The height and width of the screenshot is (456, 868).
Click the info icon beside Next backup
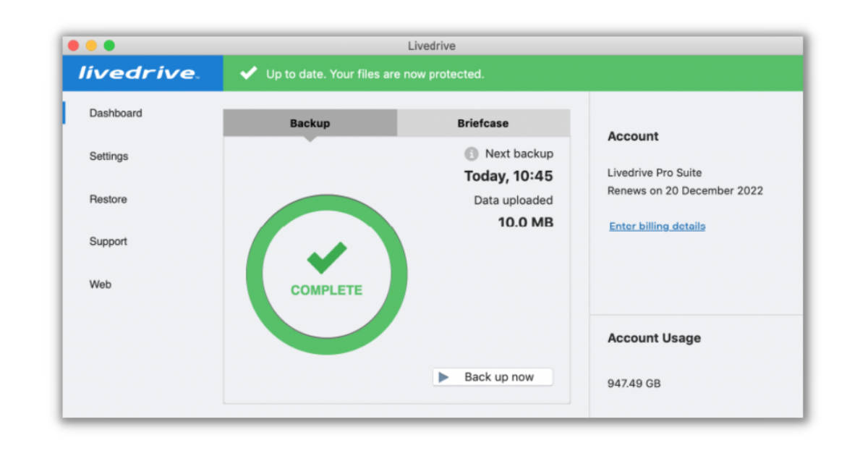pos(472,154)
